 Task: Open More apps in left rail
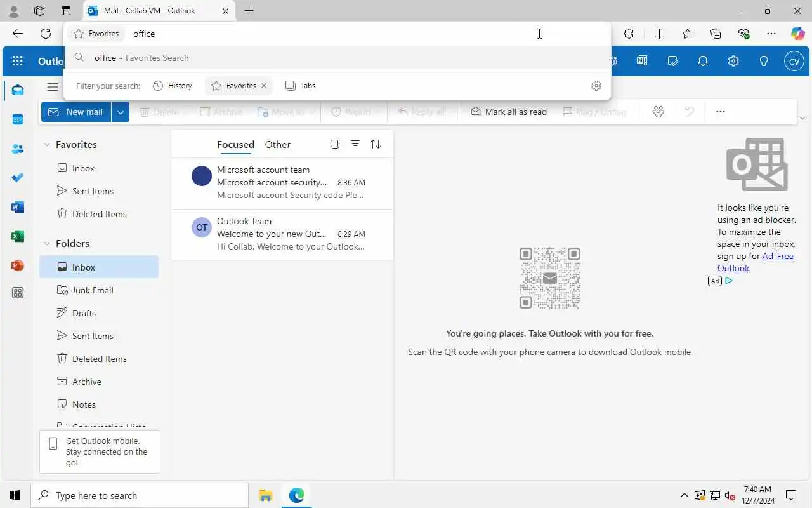click(x=18, y=293)
